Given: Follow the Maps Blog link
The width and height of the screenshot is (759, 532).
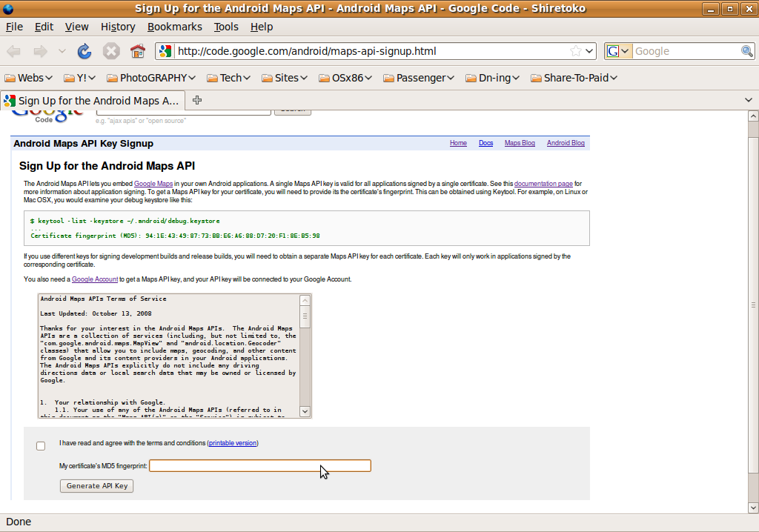Looking at the screenshot, I should [x=520, y=143].
